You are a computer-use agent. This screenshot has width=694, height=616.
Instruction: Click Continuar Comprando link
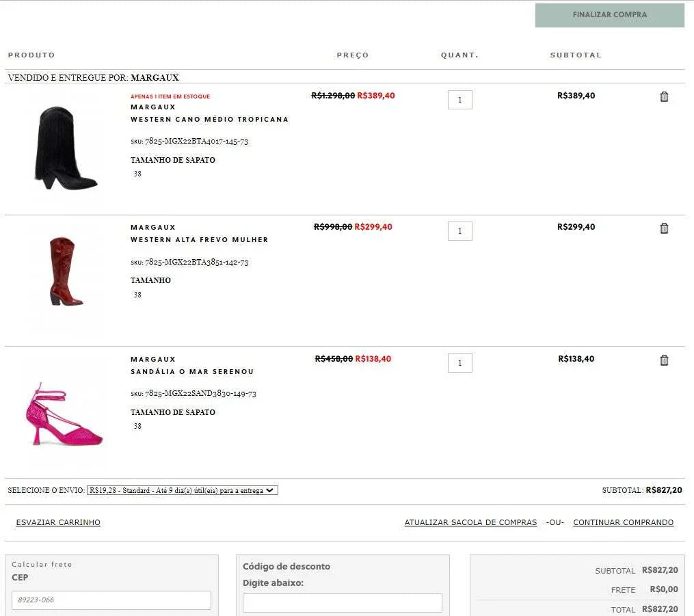(x=623, y=522)
